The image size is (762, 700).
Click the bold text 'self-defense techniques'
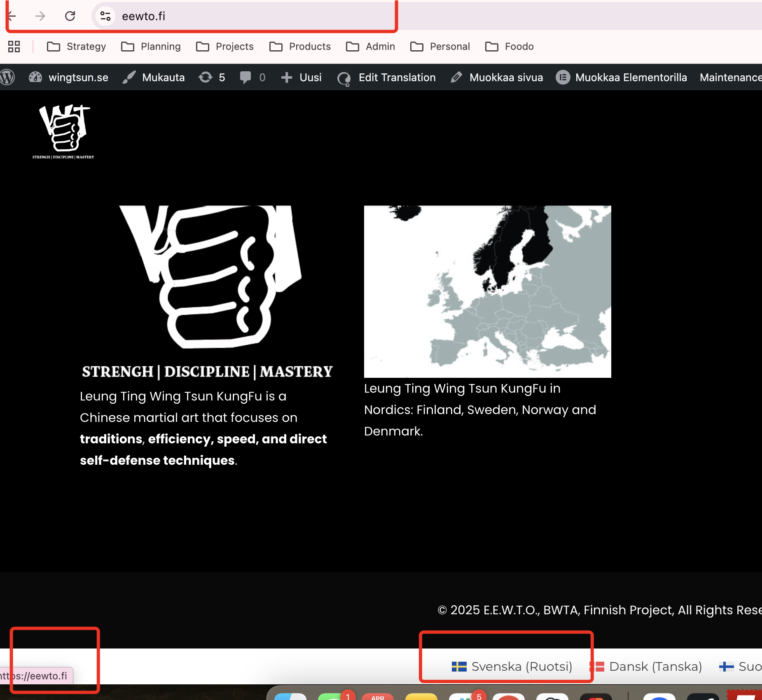[157, 460]
